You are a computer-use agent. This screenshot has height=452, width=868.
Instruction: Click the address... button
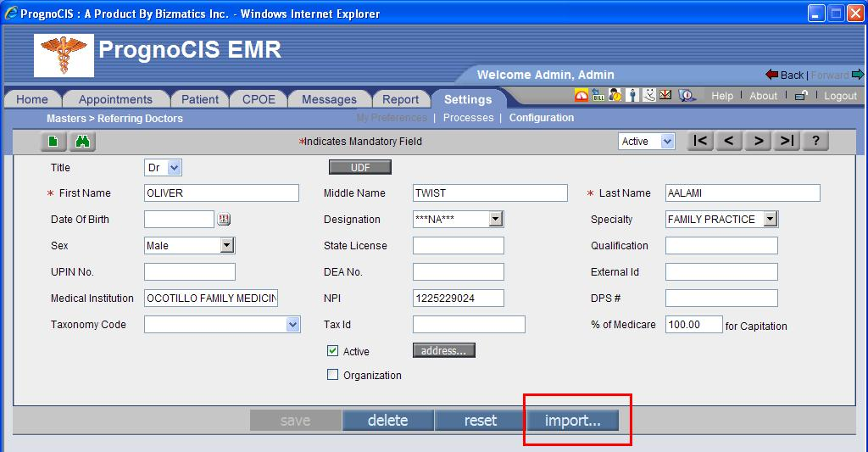[444, 350]
